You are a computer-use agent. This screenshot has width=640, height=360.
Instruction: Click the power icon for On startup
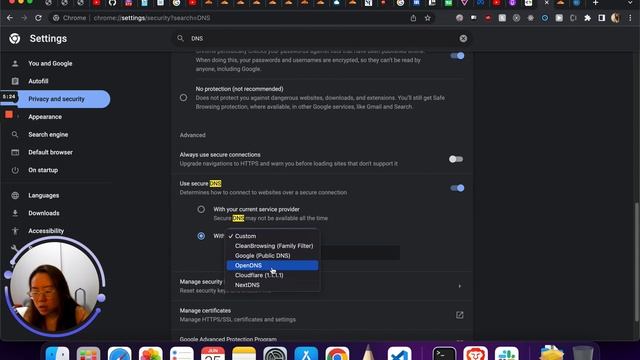pyautogui.click(x=15, y=170)
